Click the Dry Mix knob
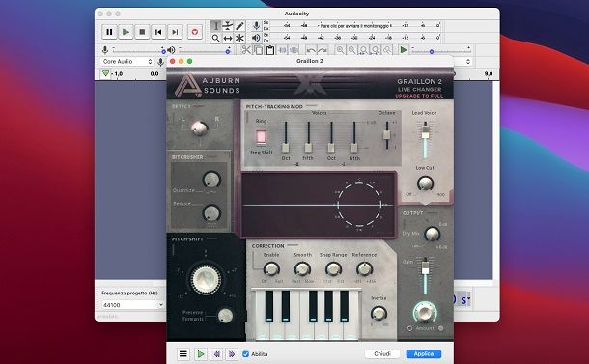 (x=432, y=234)
